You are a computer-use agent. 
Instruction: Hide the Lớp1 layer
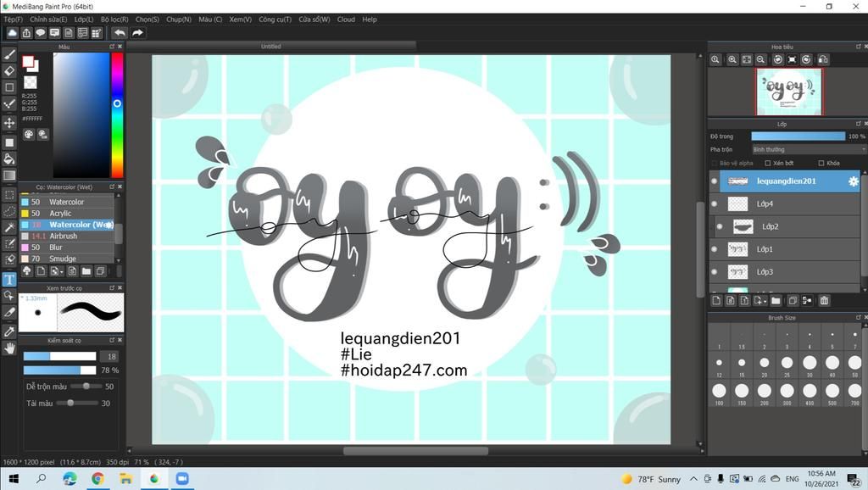pos(714,249)
